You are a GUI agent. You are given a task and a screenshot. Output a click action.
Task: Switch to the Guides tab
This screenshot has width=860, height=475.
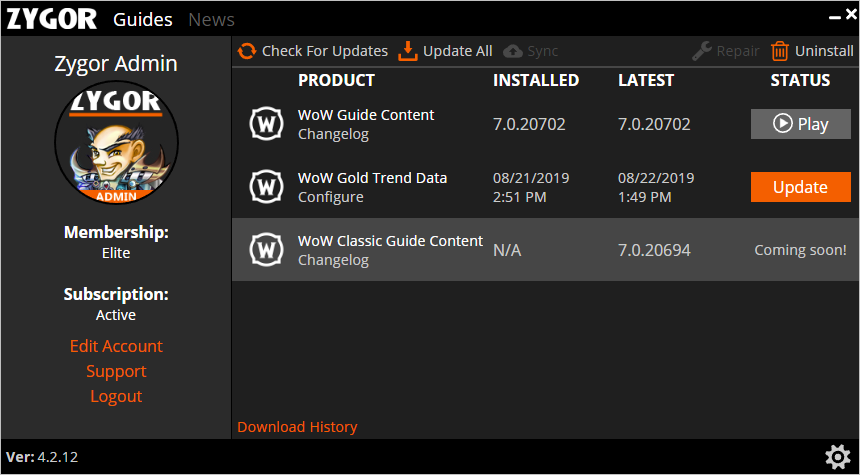pyautogui.click(x=143, y=20)
